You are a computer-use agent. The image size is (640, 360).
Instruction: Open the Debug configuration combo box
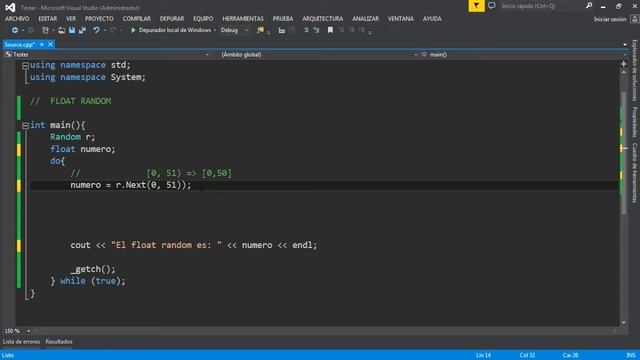click(x=234, y=30)
